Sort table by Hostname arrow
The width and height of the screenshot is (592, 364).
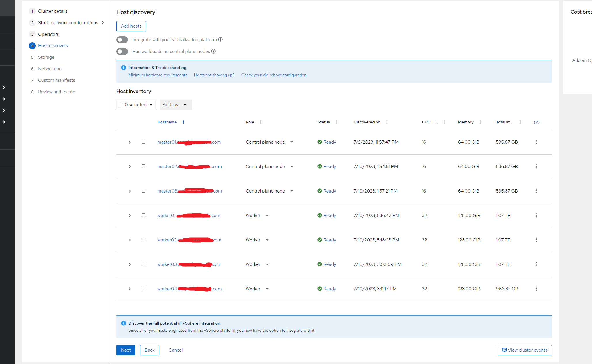[x=183, y=122]
